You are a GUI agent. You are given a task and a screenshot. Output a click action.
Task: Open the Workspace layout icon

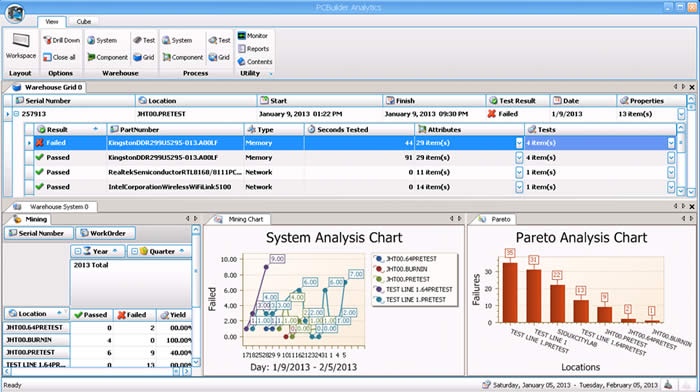pos(21,46)
